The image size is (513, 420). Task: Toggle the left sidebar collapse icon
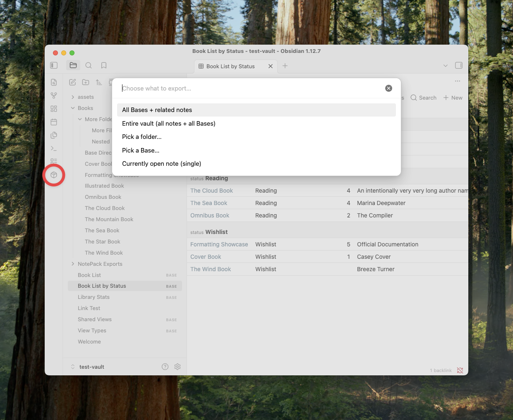point(54,65)
